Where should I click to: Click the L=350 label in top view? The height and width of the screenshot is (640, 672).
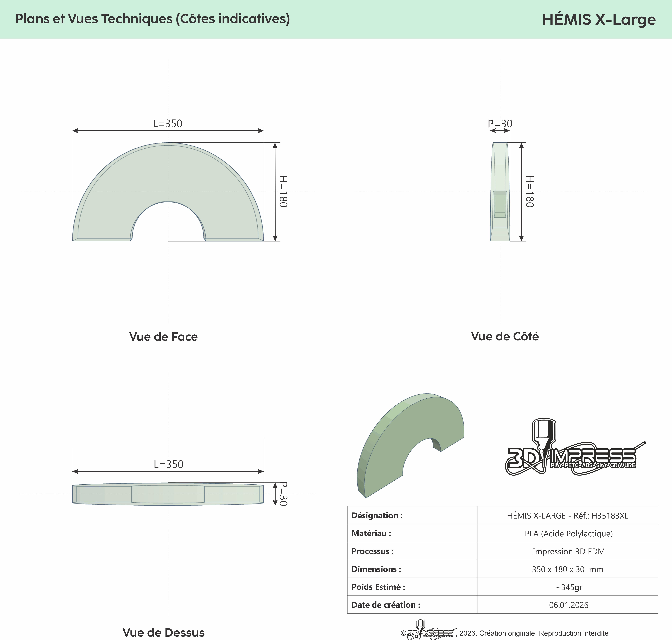coord(169,464)
